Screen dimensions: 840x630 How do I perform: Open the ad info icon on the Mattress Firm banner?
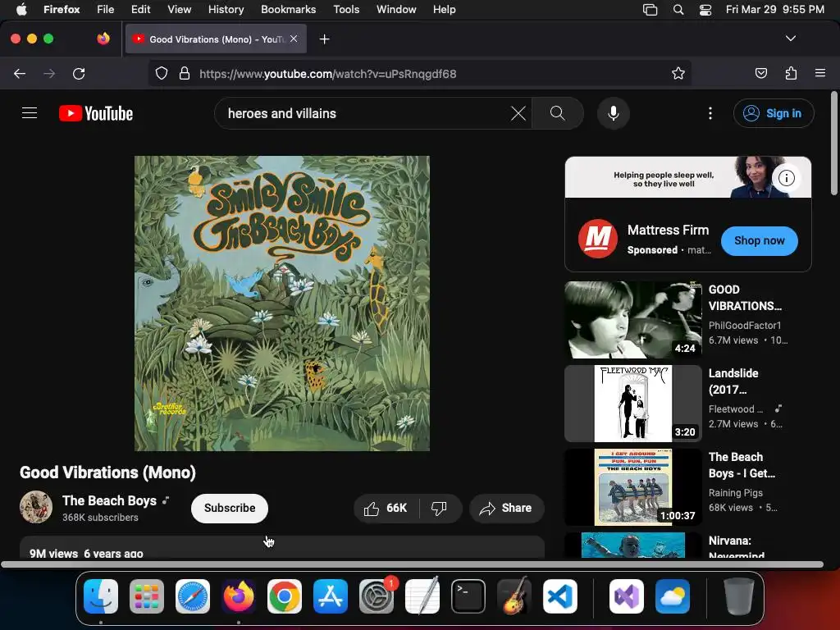click(786, 178)
